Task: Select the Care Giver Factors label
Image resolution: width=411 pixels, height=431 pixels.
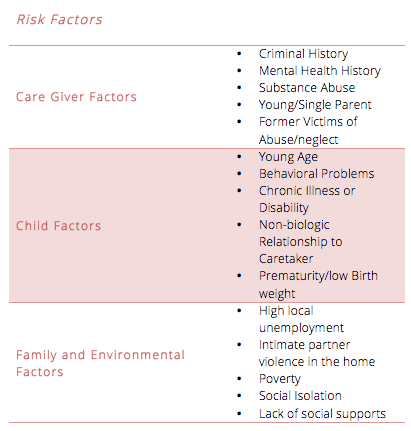Action: pyautogui.click(x=76, y=97)
